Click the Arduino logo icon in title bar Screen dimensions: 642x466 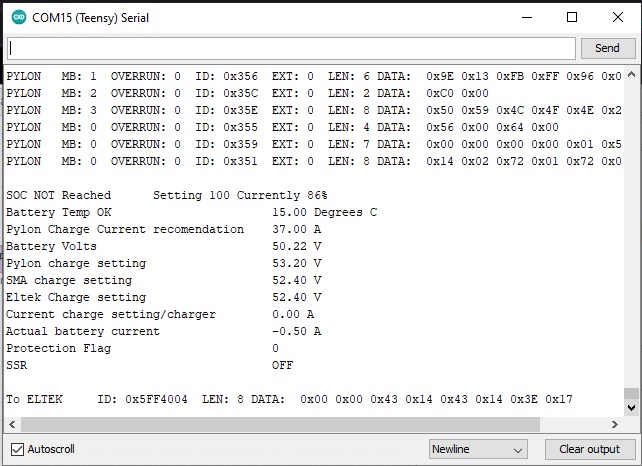19,17
